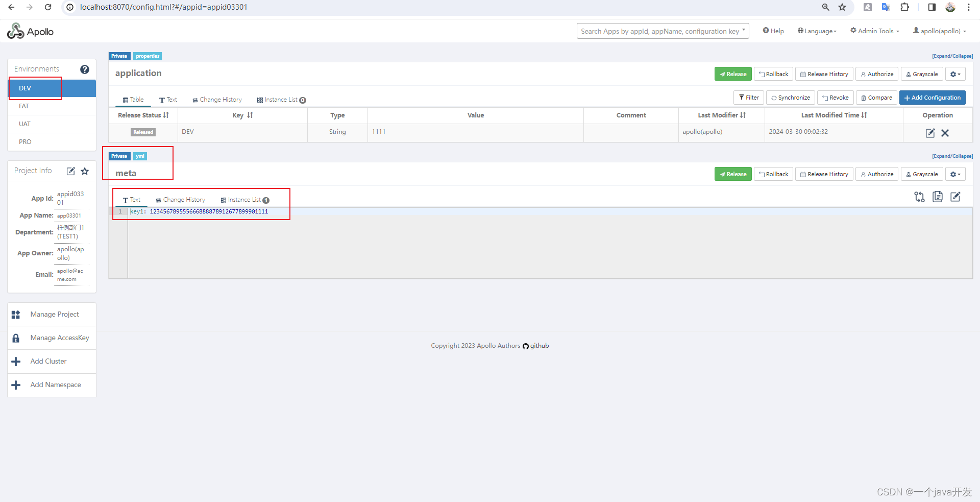
Task: Click Revoke button
Action: [835, 98]
